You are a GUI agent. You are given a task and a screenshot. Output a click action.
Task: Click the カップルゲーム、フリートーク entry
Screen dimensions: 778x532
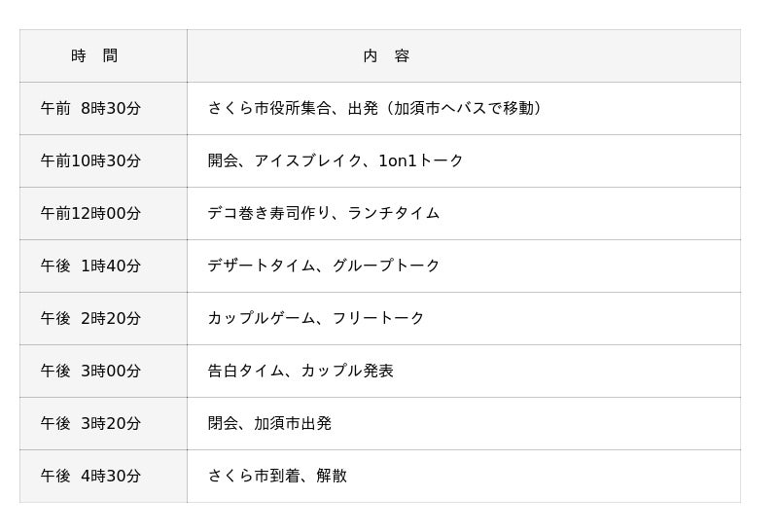click(x=316, y=319)
